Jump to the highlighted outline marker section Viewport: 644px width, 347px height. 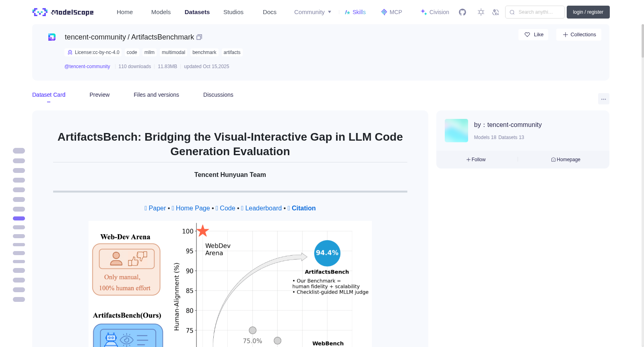(x=19, y=218)
